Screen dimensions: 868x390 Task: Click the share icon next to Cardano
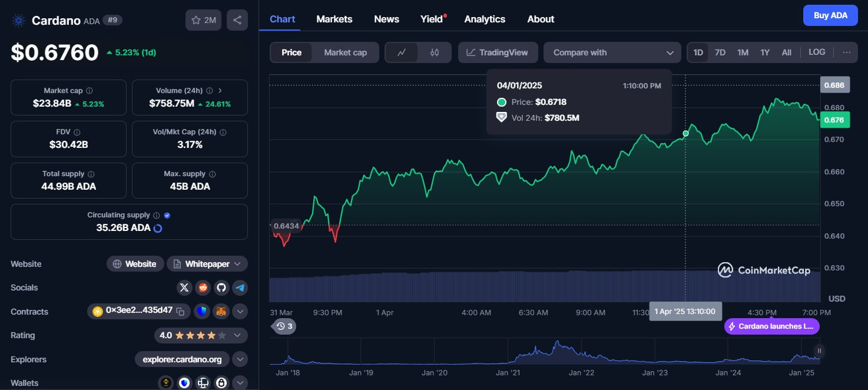click(237, 20)
